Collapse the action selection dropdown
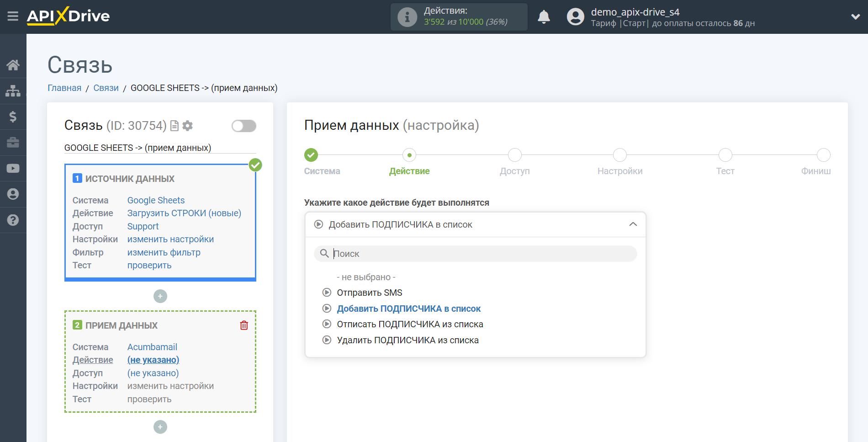The image size is (868, 442). [633, 224]
